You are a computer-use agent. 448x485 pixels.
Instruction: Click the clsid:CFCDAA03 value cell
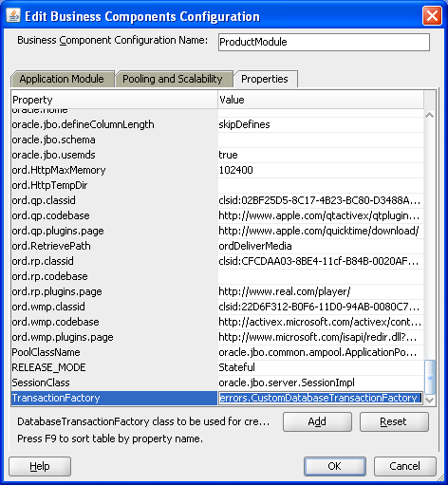[321, 261]
